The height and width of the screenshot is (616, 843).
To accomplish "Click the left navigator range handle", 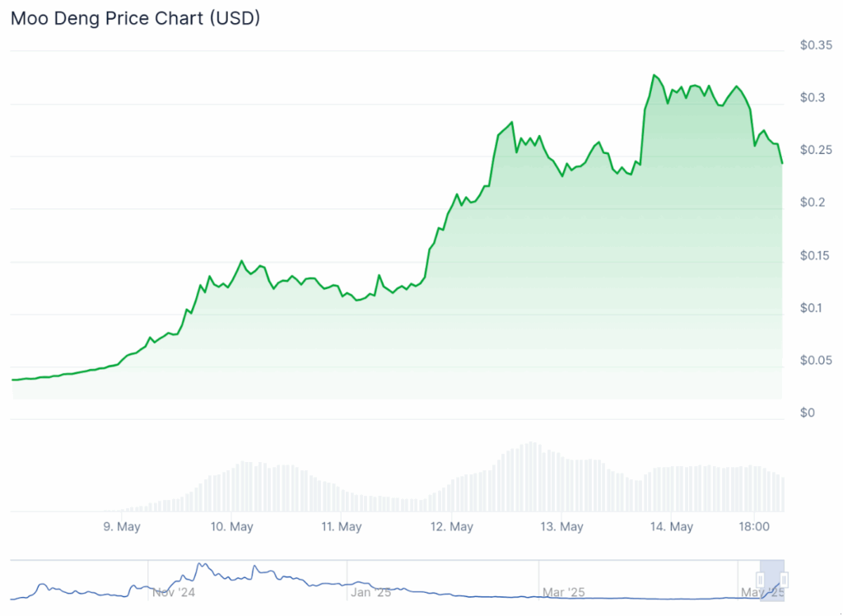I will pyautogui.click(x=761, y=580).
